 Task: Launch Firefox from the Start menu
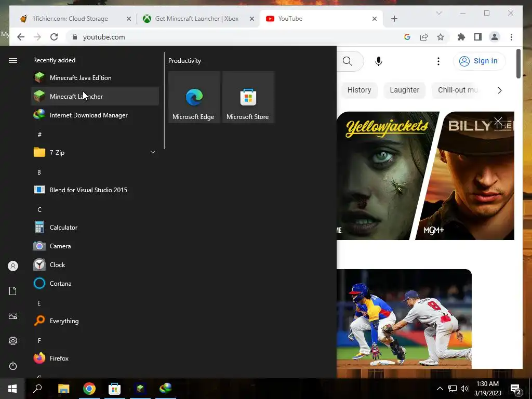(x=95, y=358)
